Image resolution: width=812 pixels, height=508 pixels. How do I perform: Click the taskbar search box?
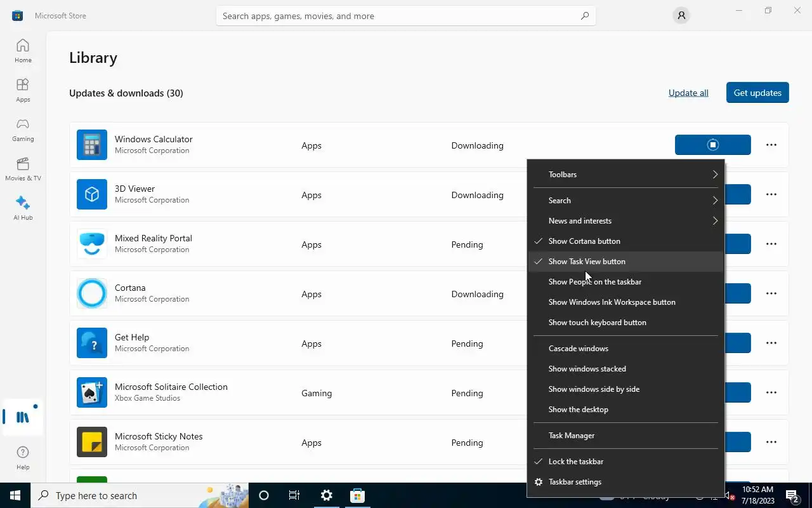point(140,495)
